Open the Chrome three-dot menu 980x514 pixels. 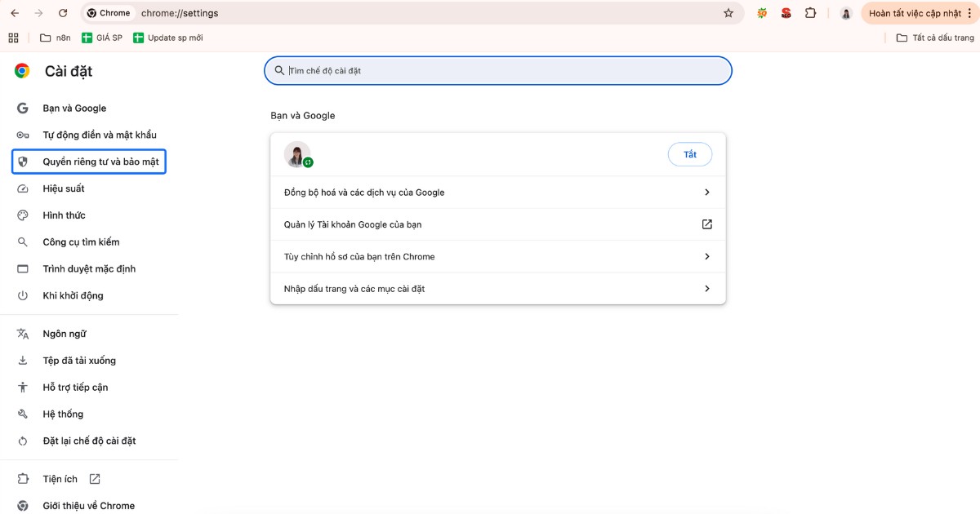pos(969,13)
